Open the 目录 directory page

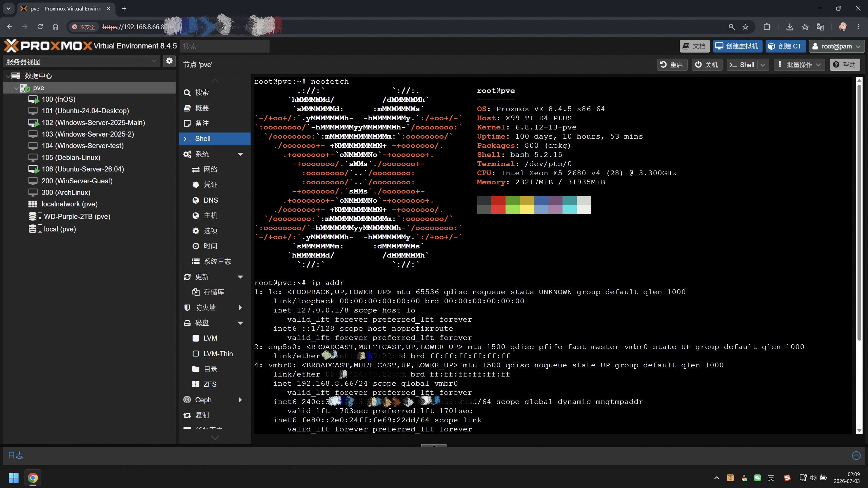214,369
